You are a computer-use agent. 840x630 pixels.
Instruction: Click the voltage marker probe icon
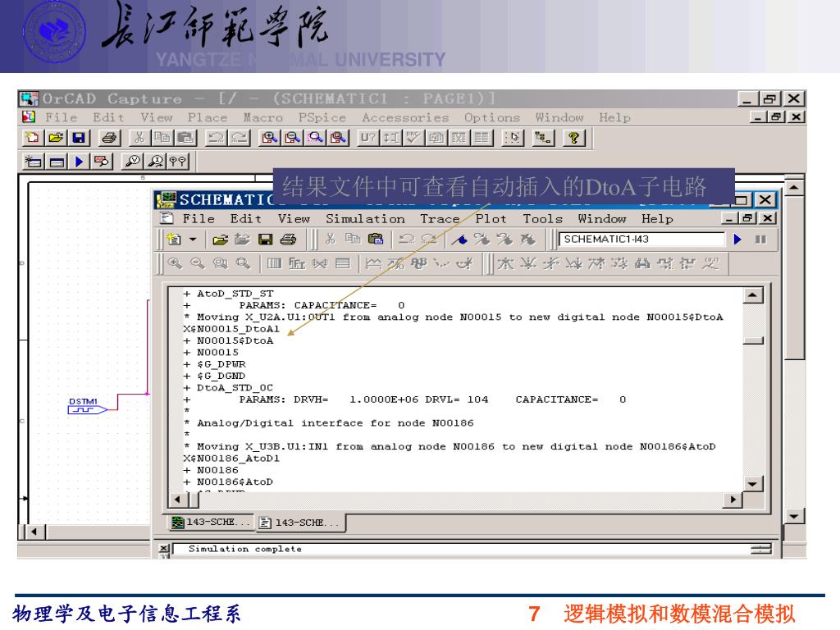click(x=132, y=161)
